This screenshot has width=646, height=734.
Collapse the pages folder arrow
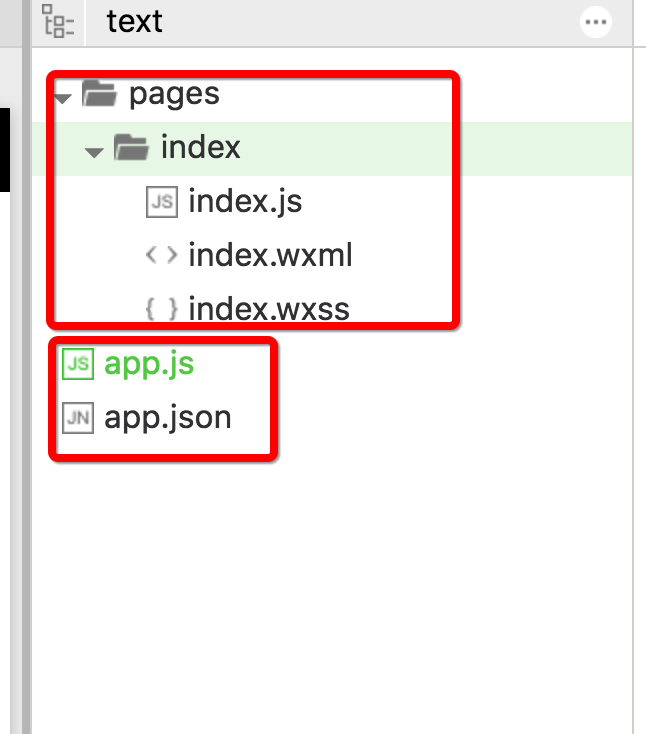63,98
